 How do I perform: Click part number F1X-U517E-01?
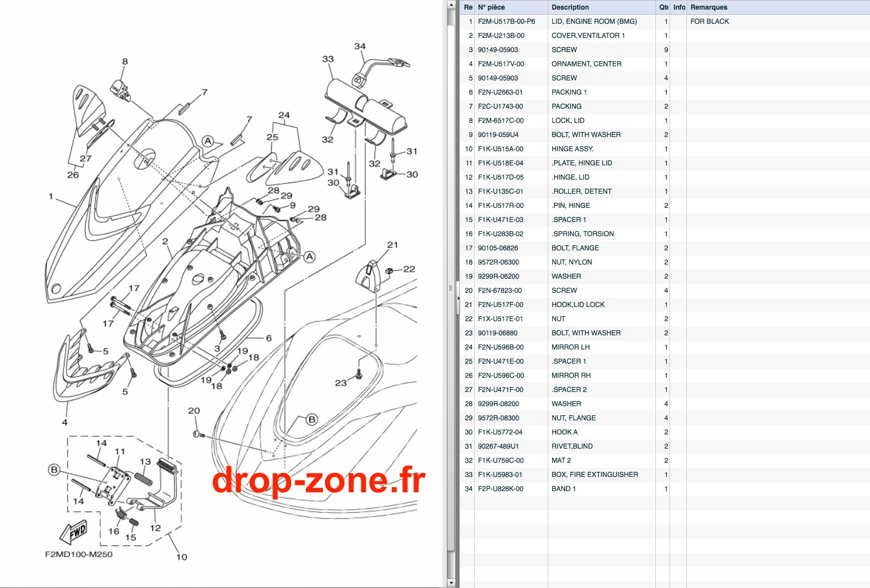501,319
